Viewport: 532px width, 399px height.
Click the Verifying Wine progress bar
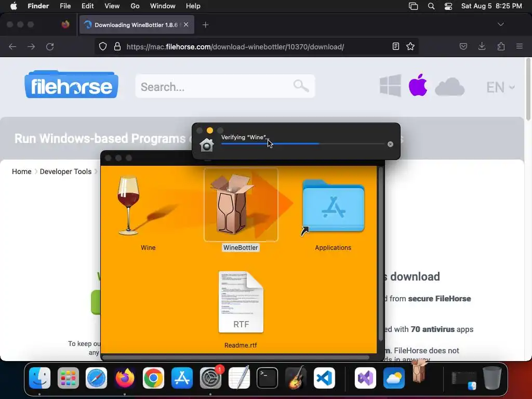click(x=303, y=144)
